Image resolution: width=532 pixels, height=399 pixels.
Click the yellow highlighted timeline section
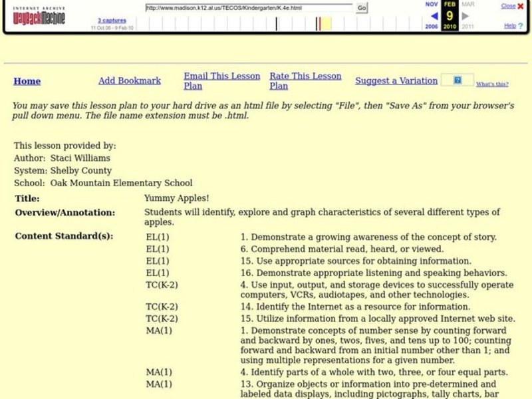tap(326, 24)
